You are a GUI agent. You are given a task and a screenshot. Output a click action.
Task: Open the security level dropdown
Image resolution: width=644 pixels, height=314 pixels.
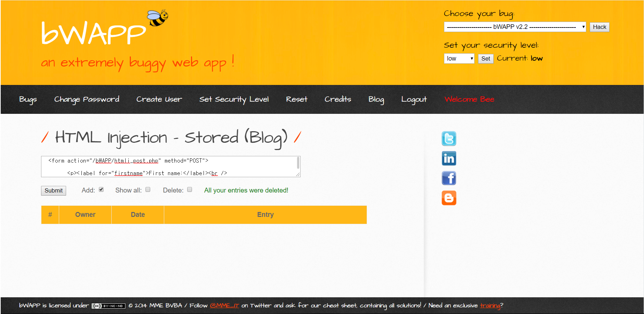click(x=459, y=58)
